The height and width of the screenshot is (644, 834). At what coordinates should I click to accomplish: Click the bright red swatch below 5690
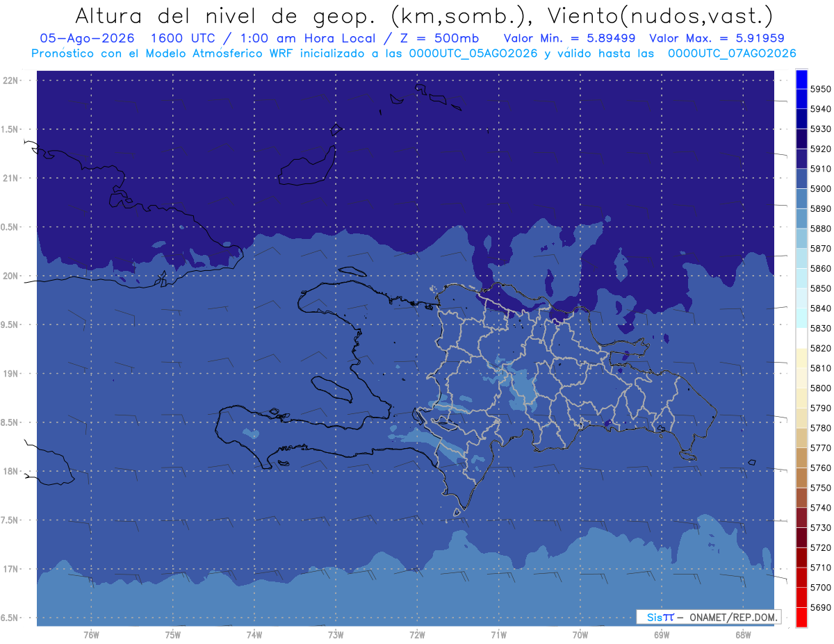(x=801, y=617)
